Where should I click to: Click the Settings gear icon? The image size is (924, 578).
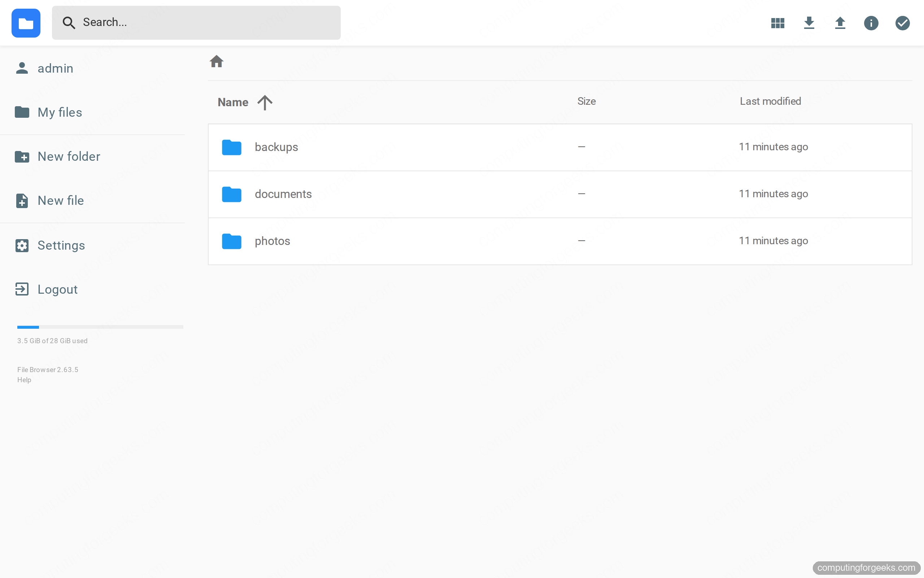(22, 245)
